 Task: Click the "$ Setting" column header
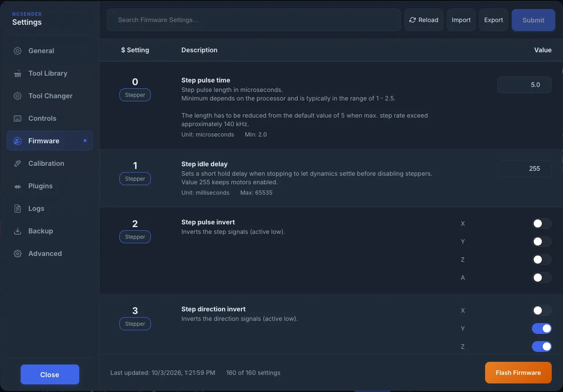coord(135,50)
